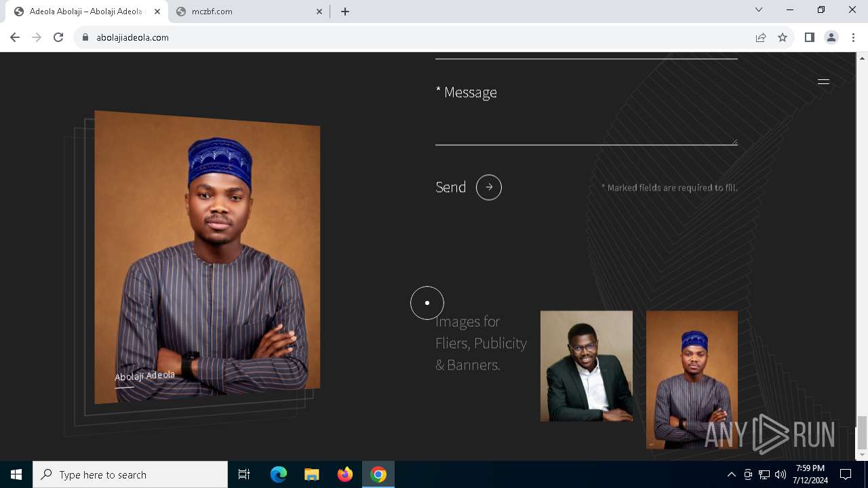
Task: Click the address bar URL abolajiadeola.com
Action: [x=132, y=37]
